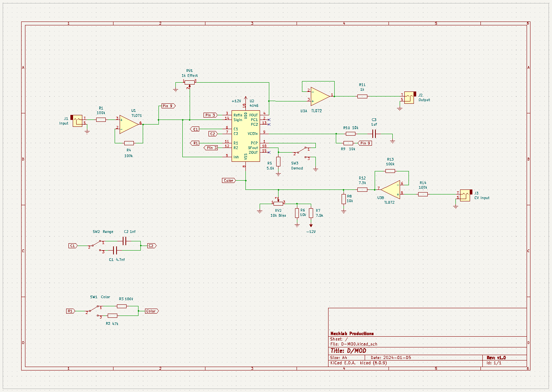Click the J2 Output jack connector

pos(409,97)
